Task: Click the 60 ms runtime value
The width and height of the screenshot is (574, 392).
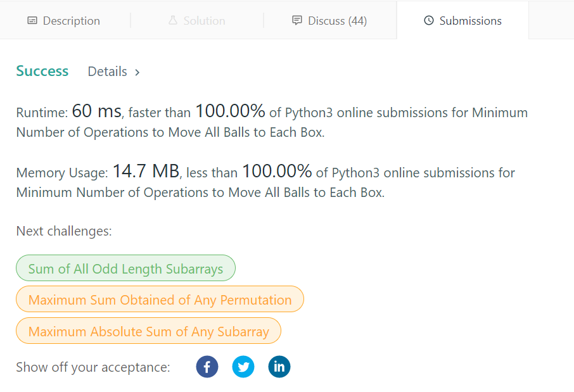Action: tap(96, 111)
